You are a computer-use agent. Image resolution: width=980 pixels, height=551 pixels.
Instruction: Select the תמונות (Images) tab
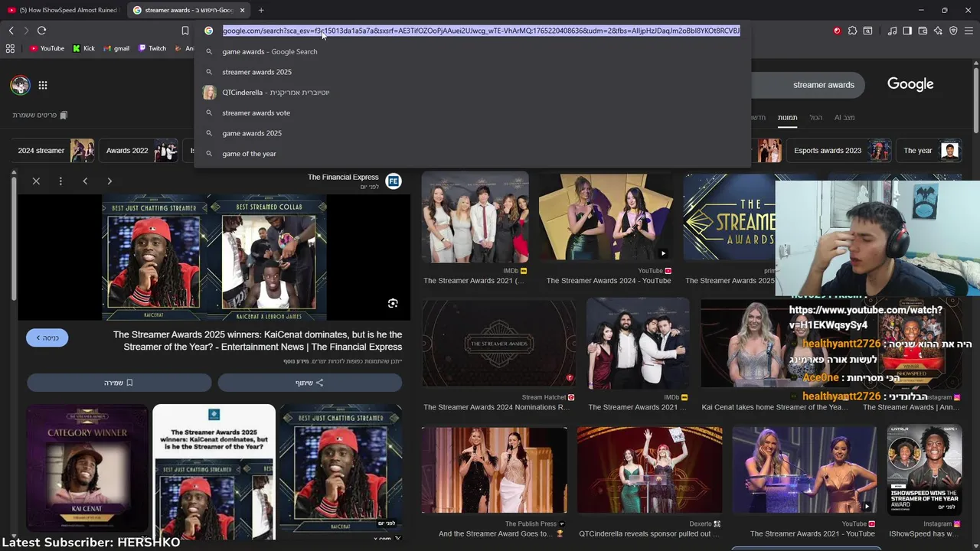(x=787, y=118)
